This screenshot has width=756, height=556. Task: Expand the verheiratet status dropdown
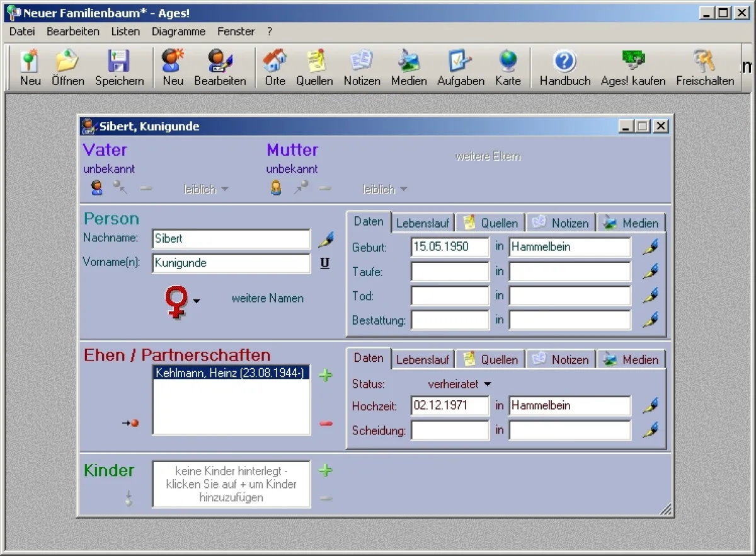tap(487, 384)
